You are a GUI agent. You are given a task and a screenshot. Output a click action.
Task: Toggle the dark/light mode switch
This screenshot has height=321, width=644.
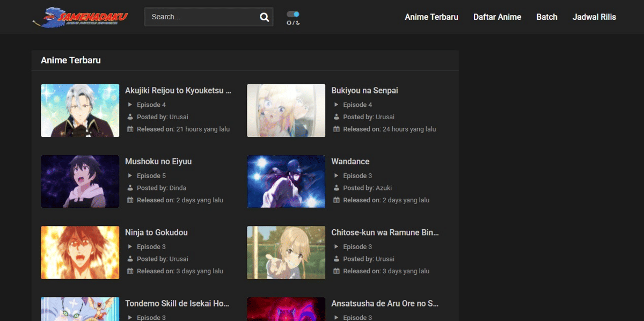click(x=293, y=14)
